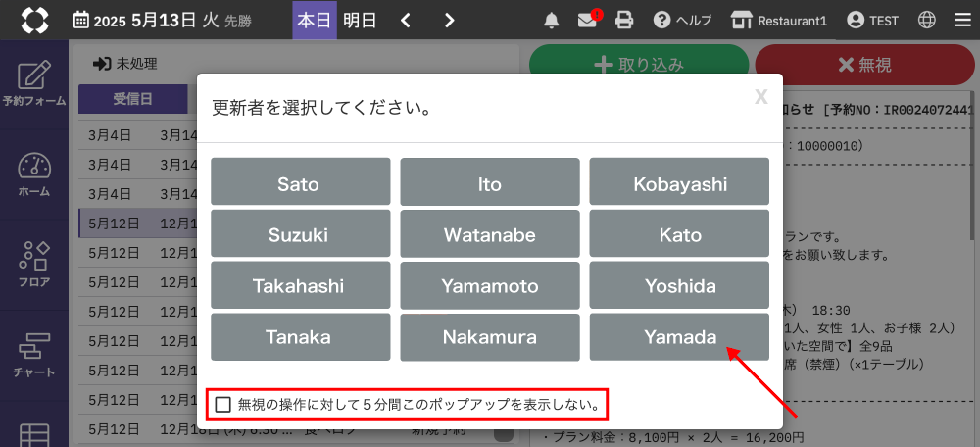Choose Kato as updater
980x447 pixels.
[x=679, y=233]
